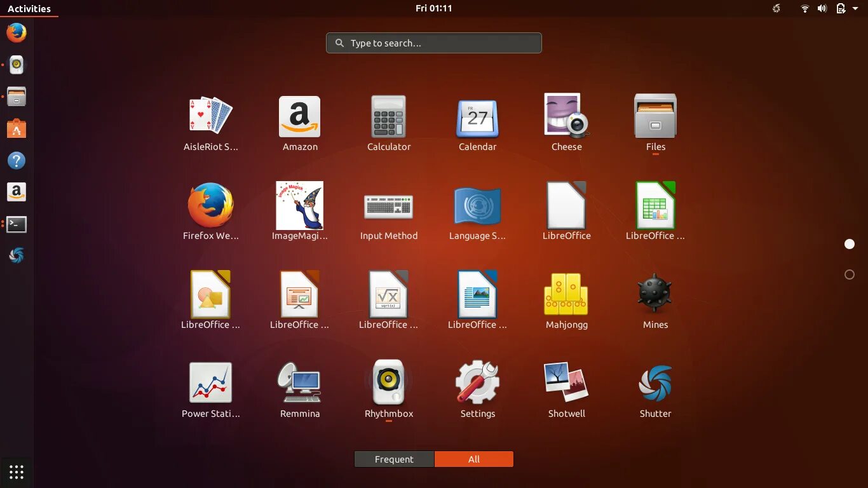Switch to the All apps tab
Viewport: 868px width, 488px height.
tap(474, 459)
